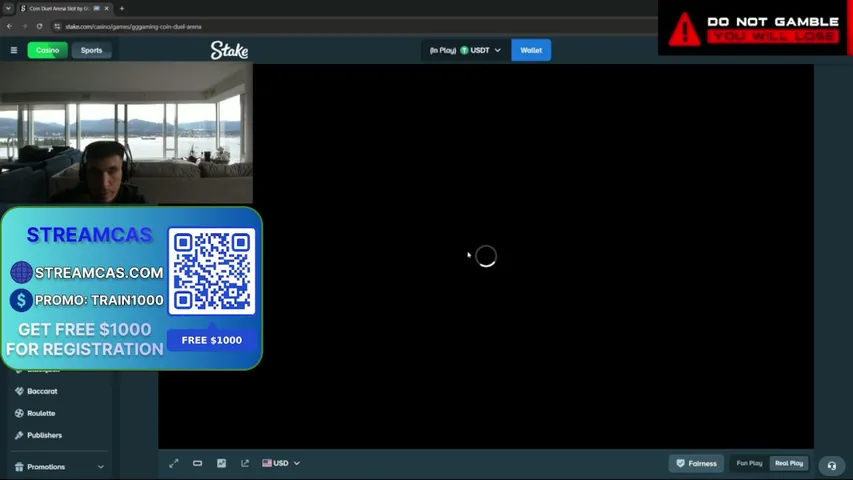Screen dimensions: 853x480
Task: Click the Baccarat cards icon
Action: click(x=19, y=391)
